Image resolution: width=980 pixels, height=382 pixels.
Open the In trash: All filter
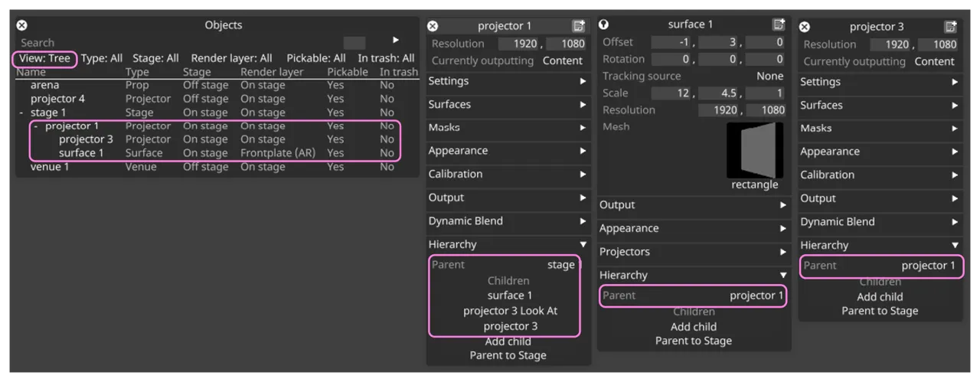pos(386,58)
